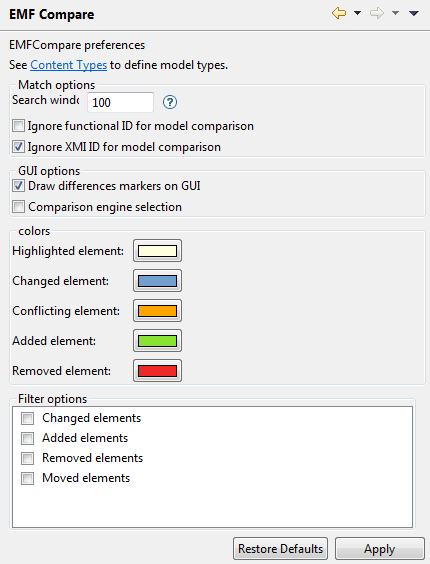Click the greyed forward navigation arrow
430x564 pixels.
377,14
